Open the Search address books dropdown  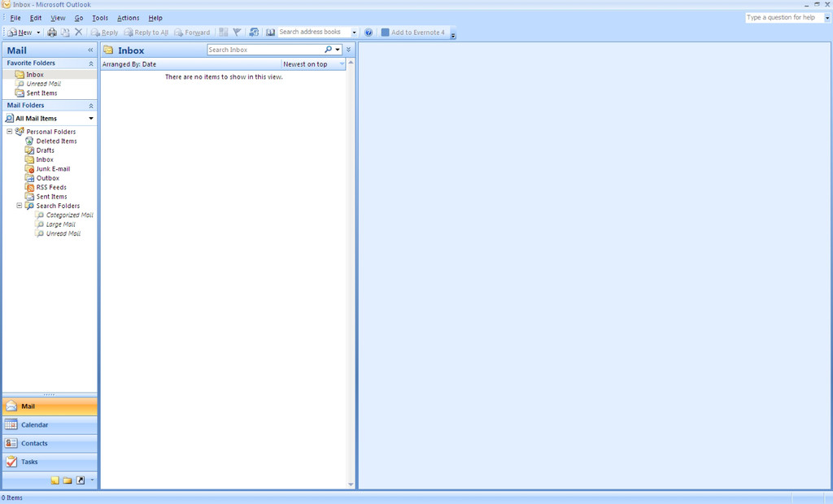[355, 33]
